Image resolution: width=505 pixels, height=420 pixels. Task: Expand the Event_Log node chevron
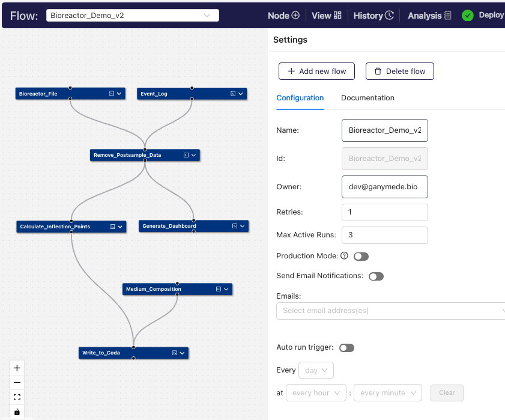[241, 94]
